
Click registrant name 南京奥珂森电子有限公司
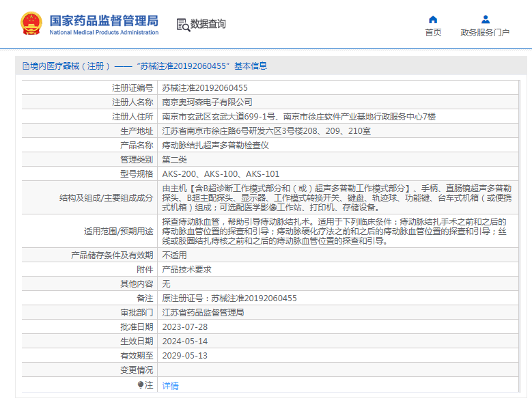(x=208, y=102)
